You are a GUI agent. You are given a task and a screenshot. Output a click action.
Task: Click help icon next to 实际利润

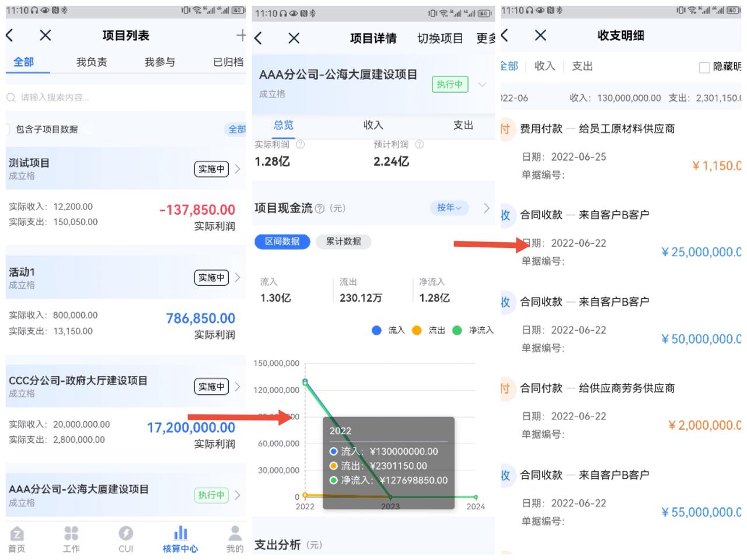(x=300, y=144)
